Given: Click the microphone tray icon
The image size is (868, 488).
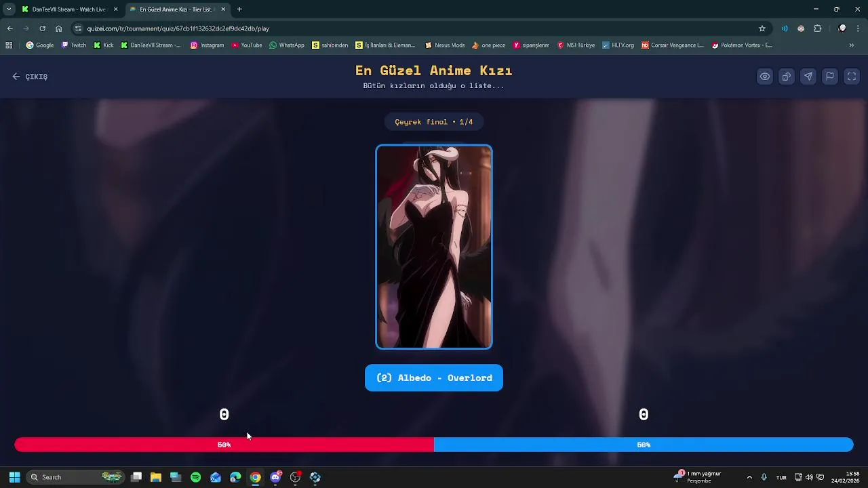Looking at the screenshot, I should [x=764, y=477].
